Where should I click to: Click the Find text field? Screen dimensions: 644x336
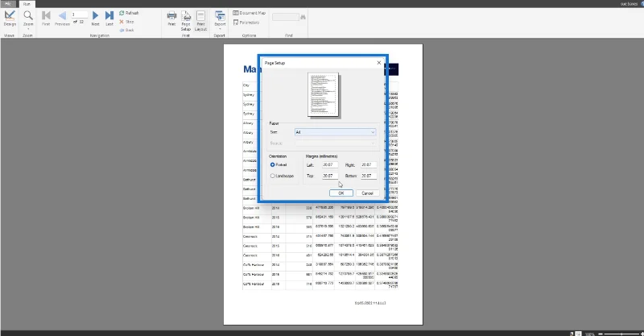pos(286,17)
